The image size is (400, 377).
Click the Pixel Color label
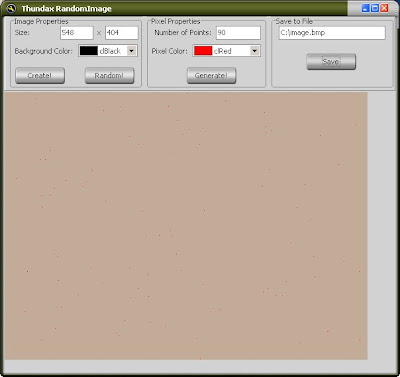point(169,51)
